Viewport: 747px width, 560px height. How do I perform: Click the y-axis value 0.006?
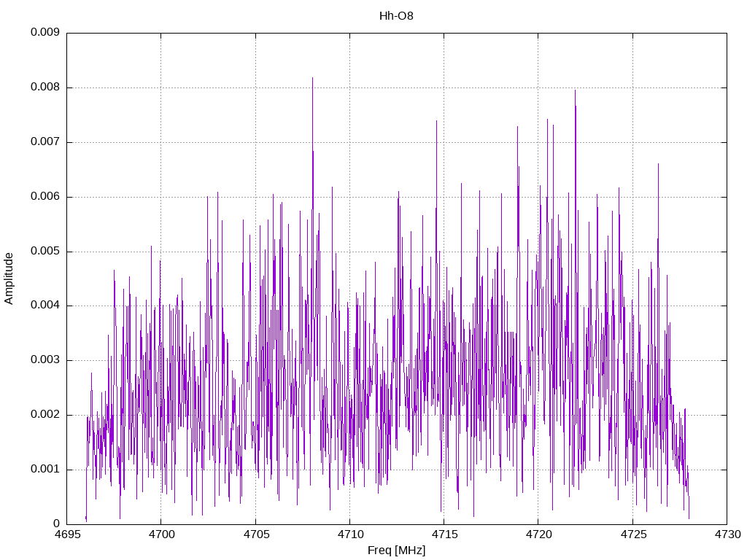[45, 197]
